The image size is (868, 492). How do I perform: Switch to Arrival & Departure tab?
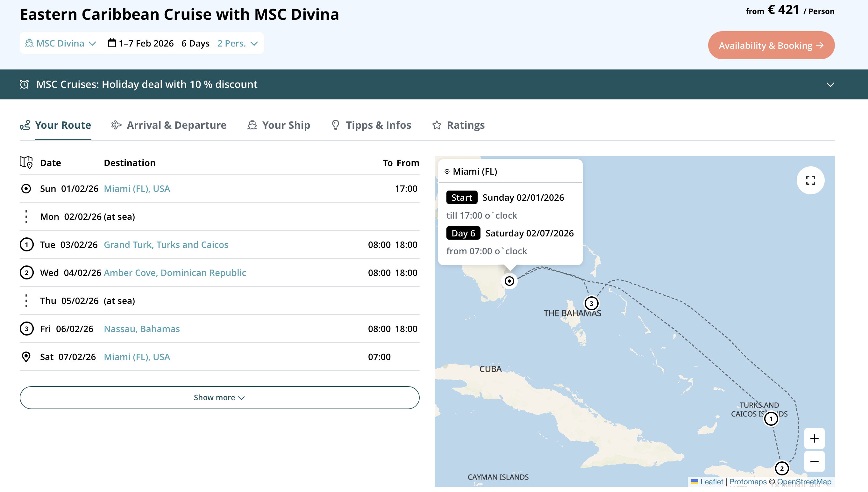(x=169, y=125)
